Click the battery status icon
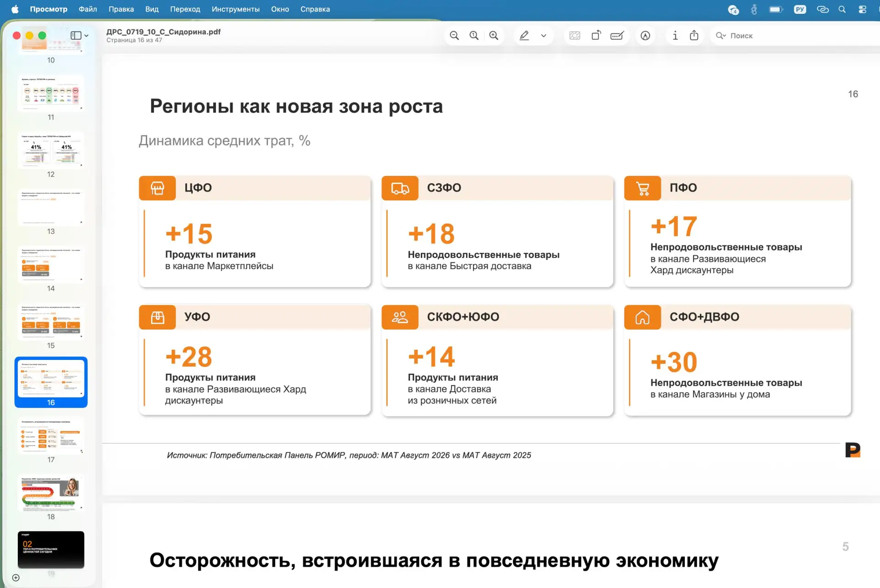The image size is (880, 588). pos(776,9)
